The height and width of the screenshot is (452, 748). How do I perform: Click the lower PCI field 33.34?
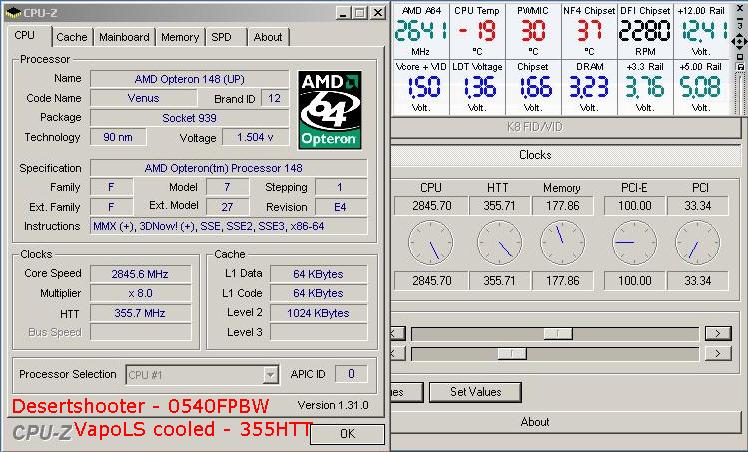click(x=697, y=281)
